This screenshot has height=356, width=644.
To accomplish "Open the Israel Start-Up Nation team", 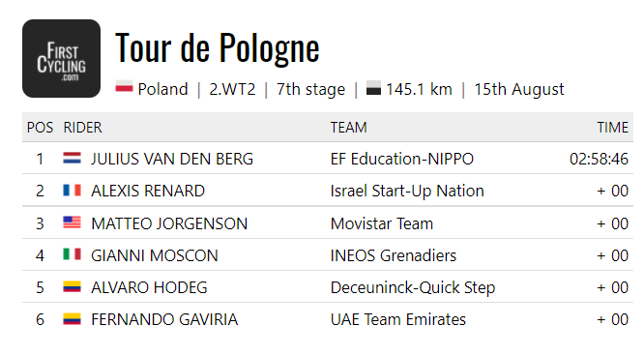I will (x=407, y=192).
